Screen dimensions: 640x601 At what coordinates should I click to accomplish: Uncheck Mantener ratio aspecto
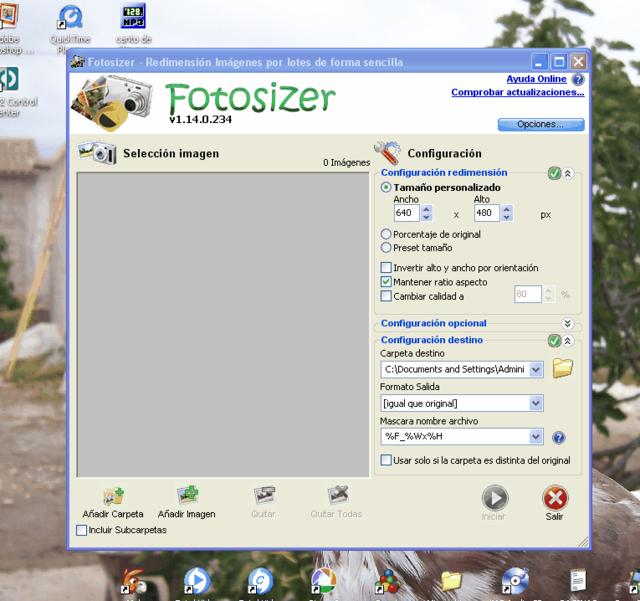(x=386, y=282)
